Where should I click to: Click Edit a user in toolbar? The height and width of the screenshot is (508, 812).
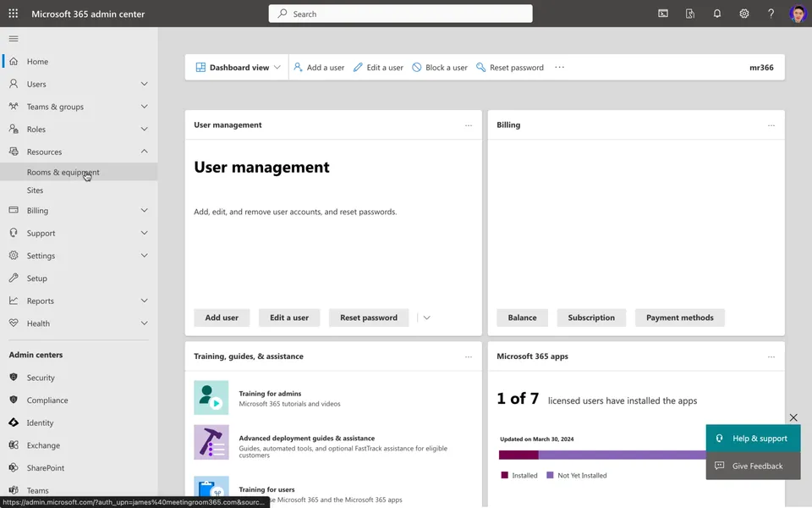pyautogui.click(x=378, y=68)
